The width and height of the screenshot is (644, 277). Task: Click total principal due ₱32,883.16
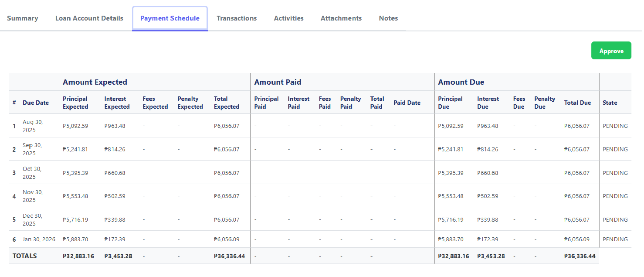pos(454,256)
